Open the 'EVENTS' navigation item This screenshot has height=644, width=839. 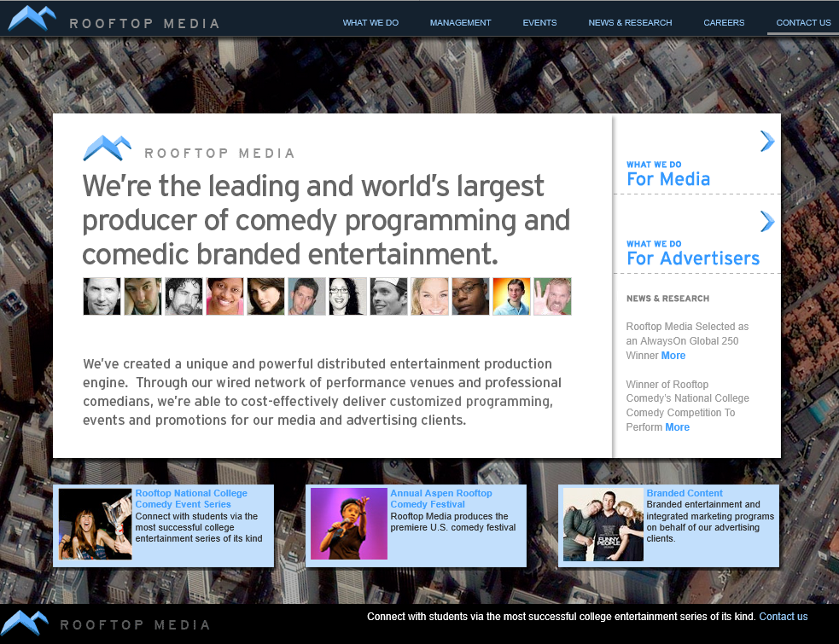point(539,23)
